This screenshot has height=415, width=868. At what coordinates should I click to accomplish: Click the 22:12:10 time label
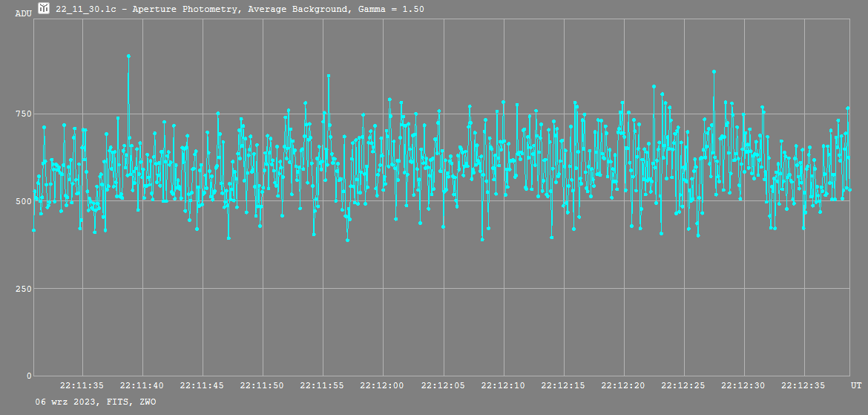pos(503,385)
